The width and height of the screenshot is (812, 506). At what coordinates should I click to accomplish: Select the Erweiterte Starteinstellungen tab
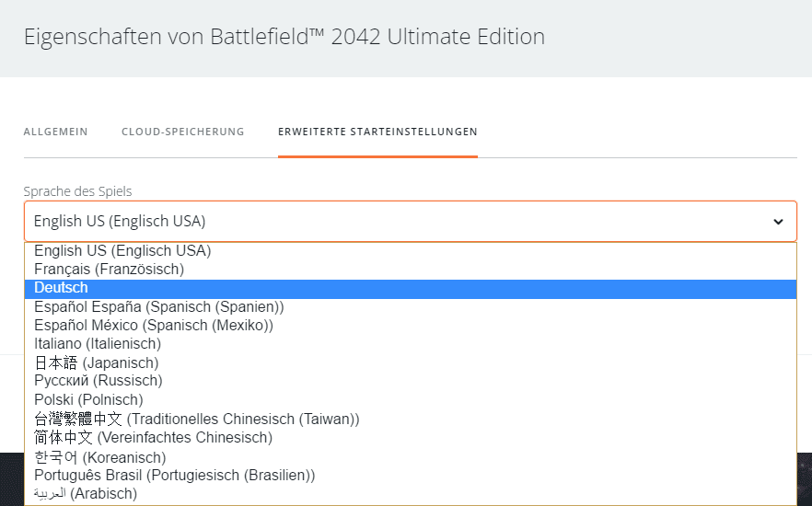tap(377, 132)
